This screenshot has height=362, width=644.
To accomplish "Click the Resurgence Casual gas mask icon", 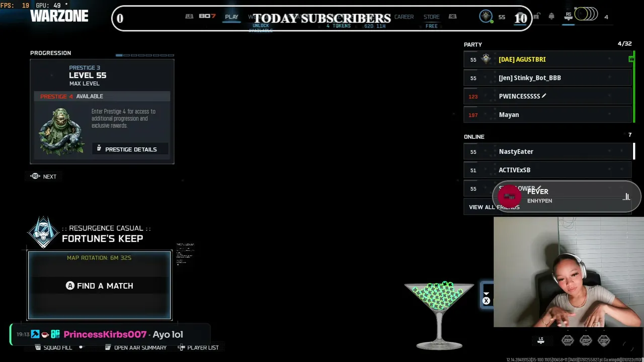I will [43, 232].
